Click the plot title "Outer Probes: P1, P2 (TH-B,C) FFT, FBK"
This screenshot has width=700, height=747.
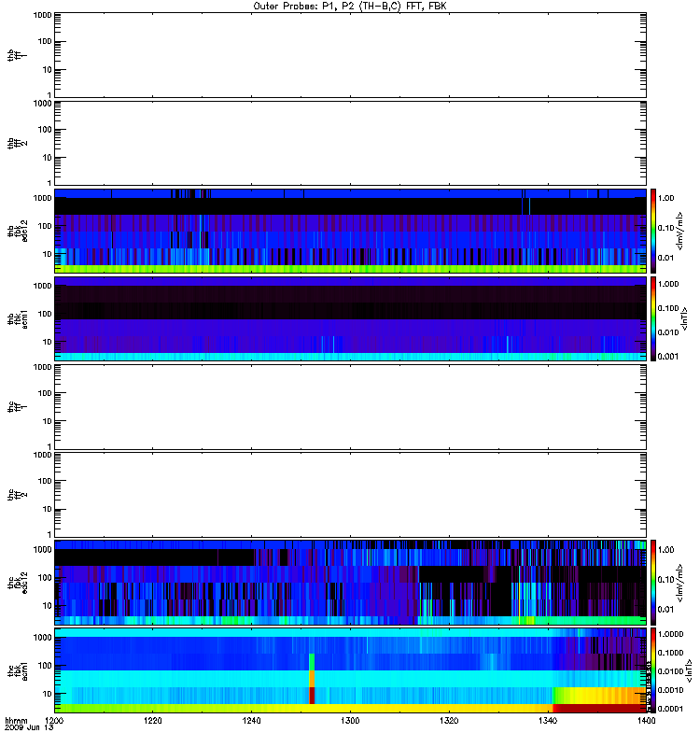pos(350,6)
